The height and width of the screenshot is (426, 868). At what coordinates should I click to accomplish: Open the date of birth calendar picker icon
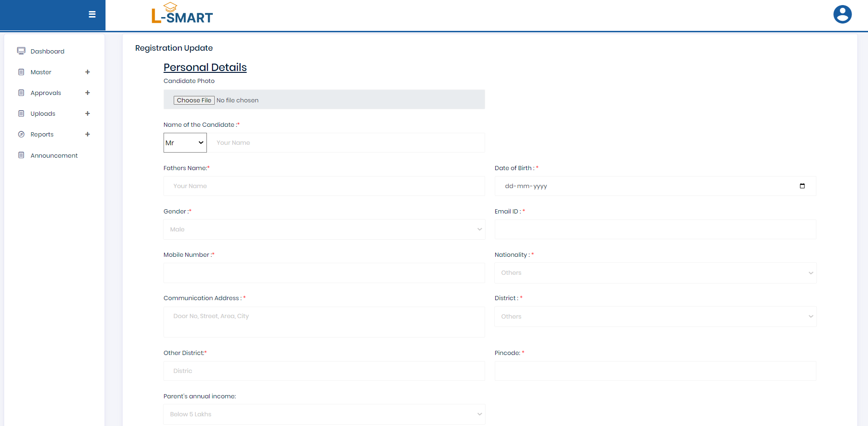pyautogui.click(x=802, y=186)
